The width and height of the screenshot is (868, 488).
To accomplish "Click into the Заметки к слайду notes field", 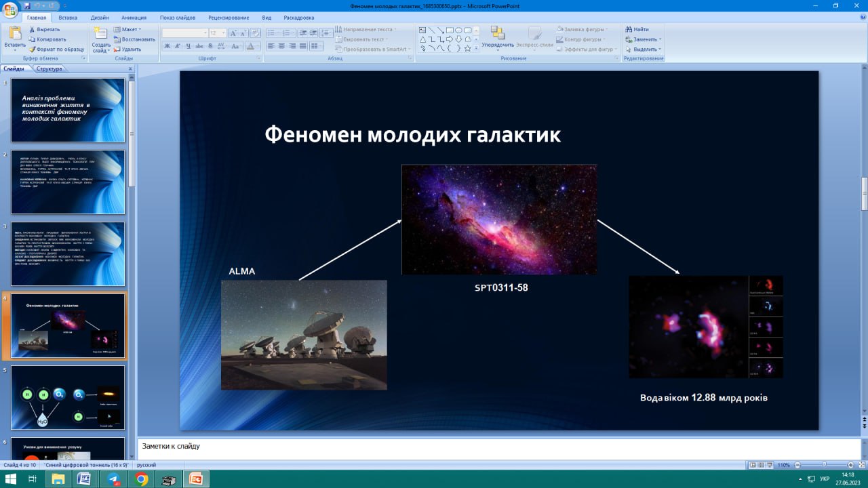I will pos(498,448).
